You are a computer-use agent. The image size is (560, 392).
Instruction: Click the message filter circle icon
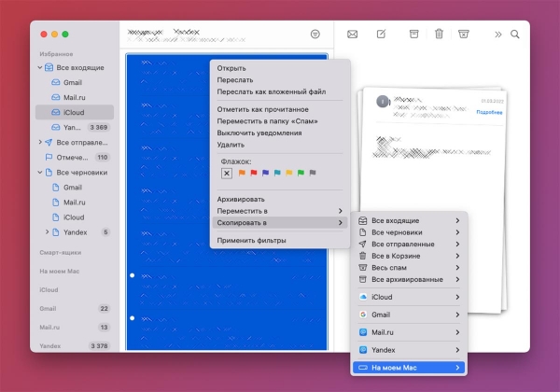pos(315,35)
